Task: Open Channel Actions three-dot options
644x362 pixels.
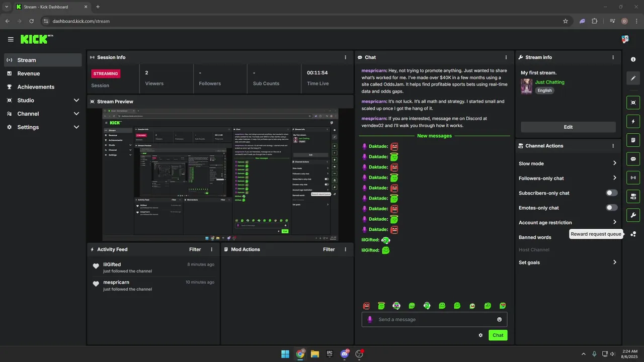Action: (613, 146)
